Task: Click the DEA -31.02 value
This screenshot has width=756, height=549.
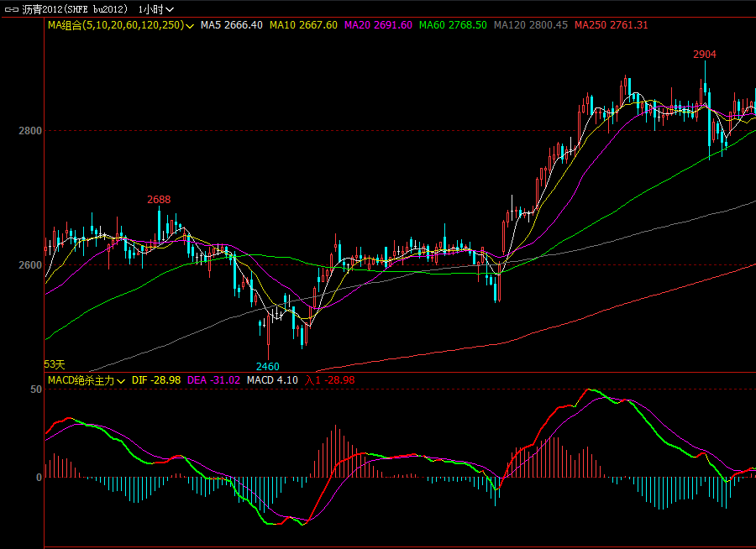Action: [213, 380]
